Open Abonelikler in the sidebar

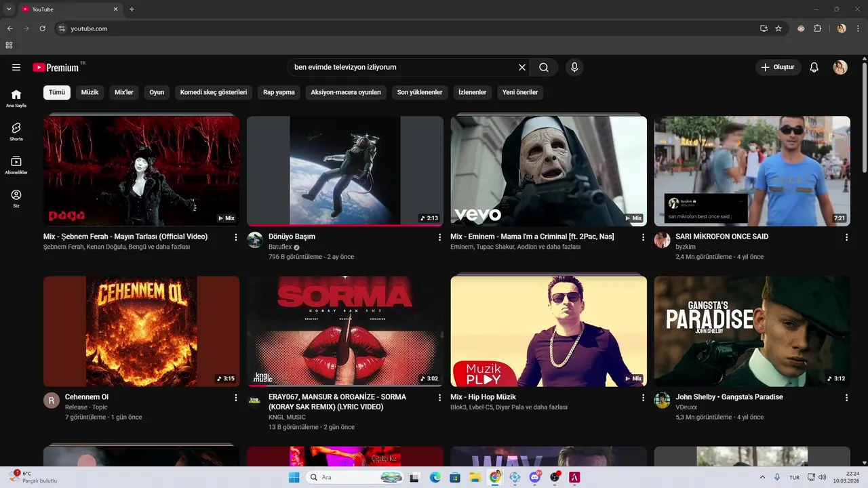click(x=16, y=165)
